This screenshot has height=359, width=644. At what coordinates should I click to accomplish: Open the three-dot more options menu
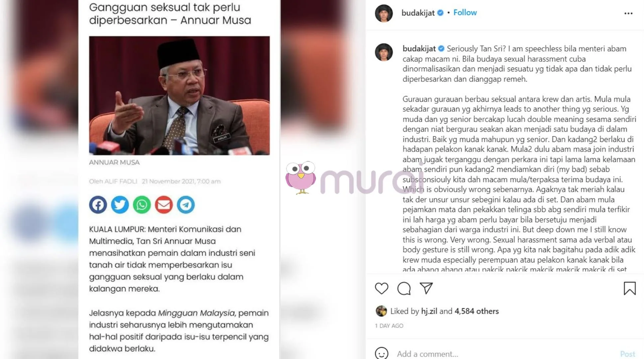(x=628, y=13)
